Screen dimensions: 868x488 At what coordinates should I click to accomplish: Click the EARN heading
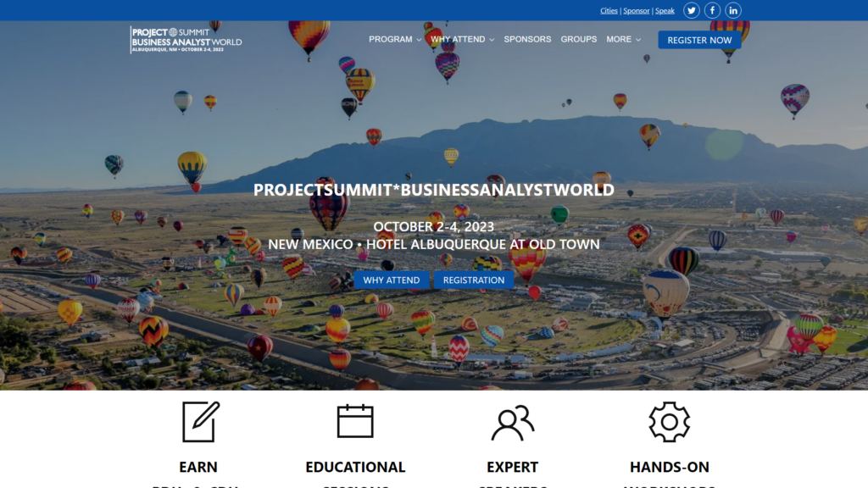point(198,467)
